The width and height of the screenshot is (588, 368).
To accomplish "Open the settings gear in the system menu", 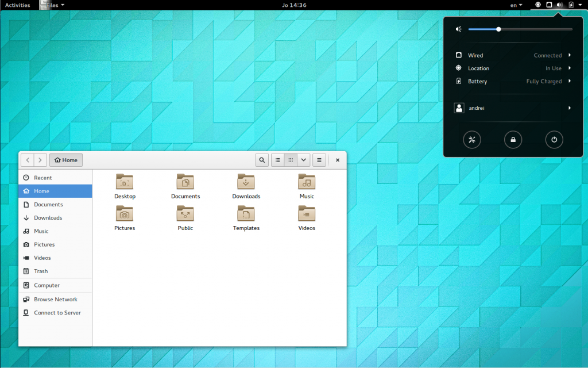I will [x=472, y=139].
